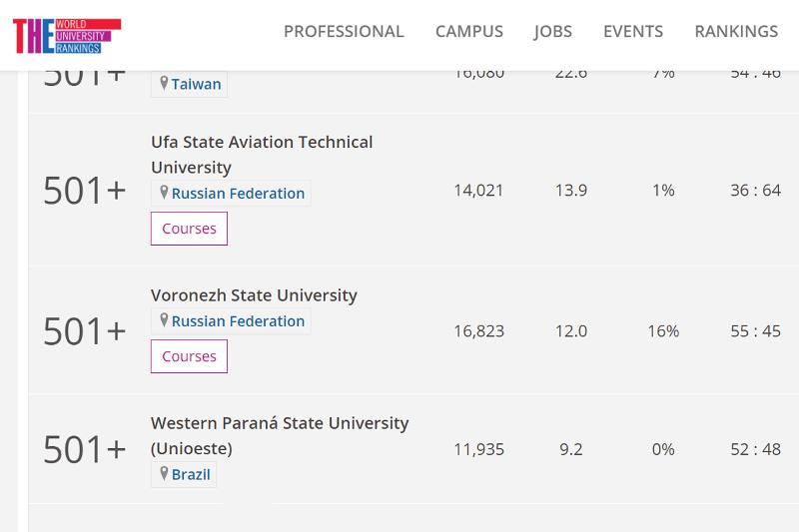Click Courses button under Ufa State Aviation

tap(189, 229)
